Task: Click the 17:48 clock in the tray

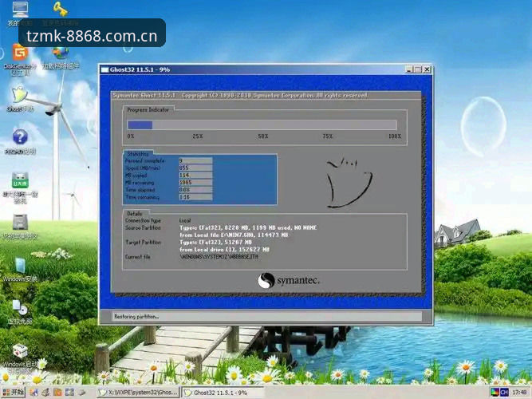Action: coord(519,392)
